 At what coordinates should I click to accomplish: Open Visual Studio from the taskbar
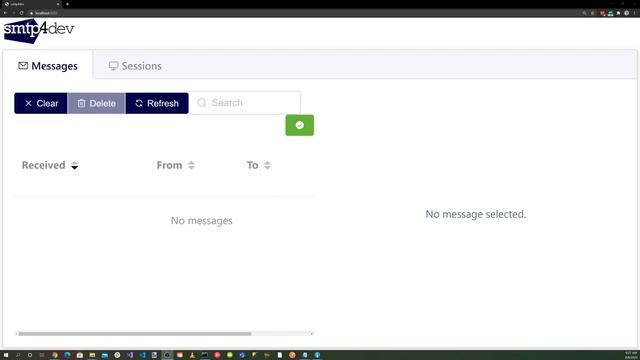[x=130, y=355]
